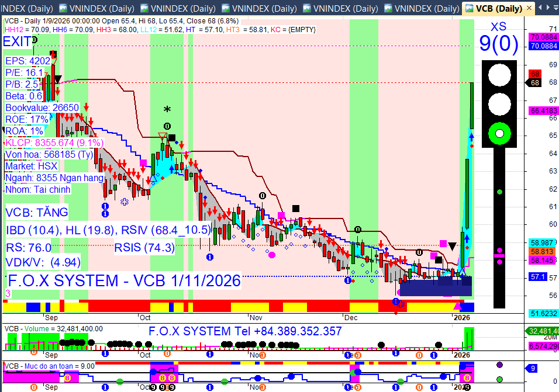The image size is (559, 392).
Task: Click the HH12 = 70.09 indicator value
Action: tap(27, 30)
